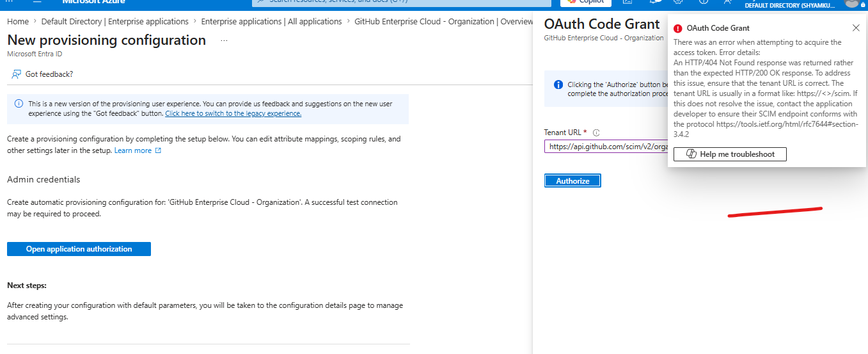
Task: Click the Admin credentials heading
Action: pos(43,179)
